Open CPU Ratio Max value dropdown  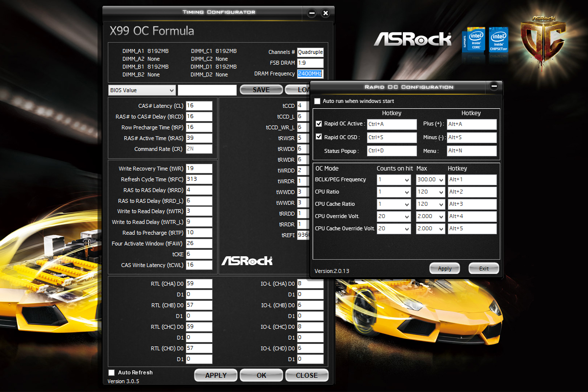(431, 192)
